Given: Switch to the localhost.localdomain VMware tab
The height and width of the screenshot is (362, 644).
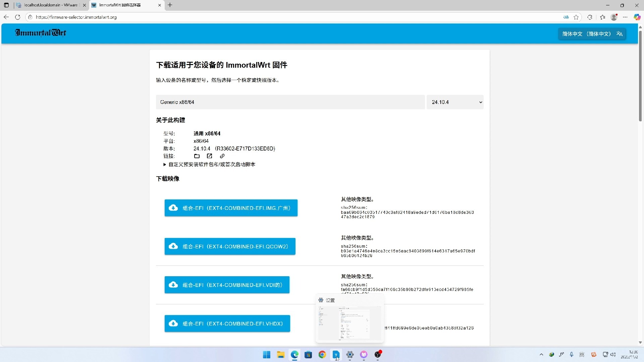Looking at the screenshot, I should click(x=50, y=5).
